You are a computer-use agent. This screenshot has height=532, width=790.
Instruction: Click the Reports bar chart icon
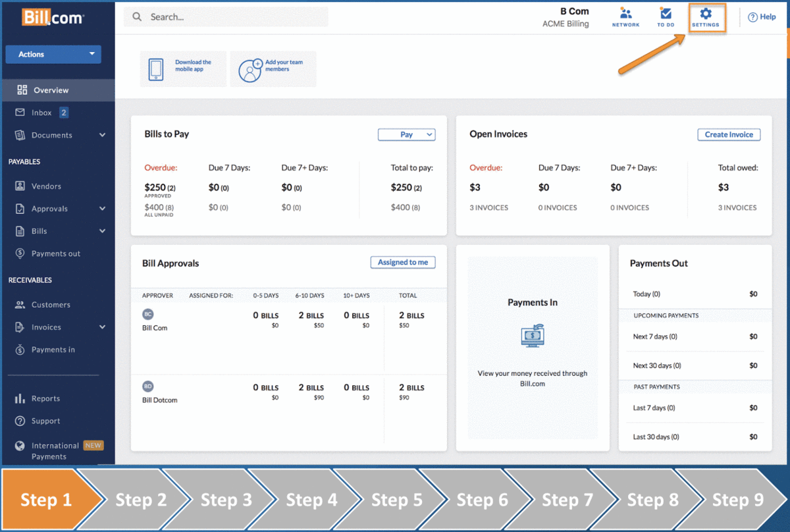tap(20, 398)
